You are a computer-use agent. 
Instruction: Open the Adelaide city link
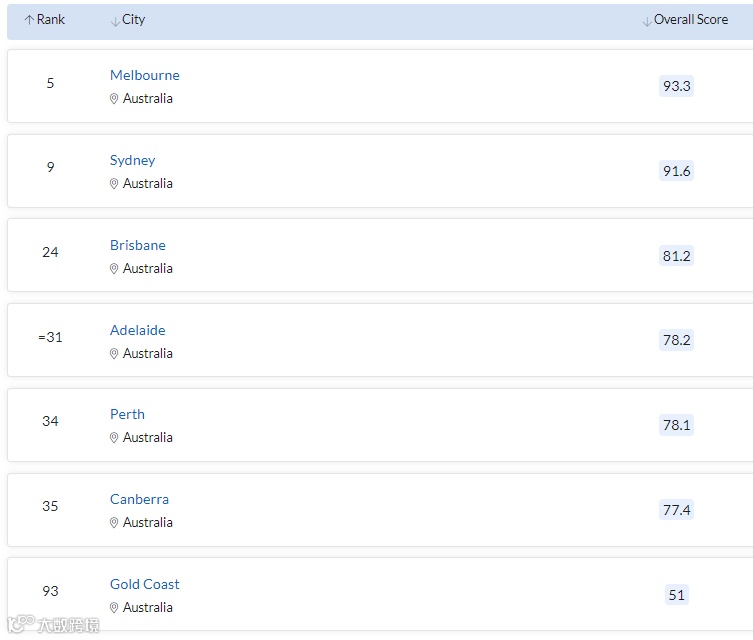point(138,330)
